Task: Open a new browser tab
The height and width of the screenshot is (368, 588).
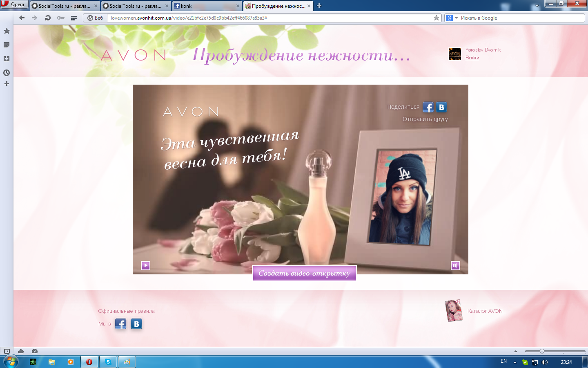Action: 319,6
